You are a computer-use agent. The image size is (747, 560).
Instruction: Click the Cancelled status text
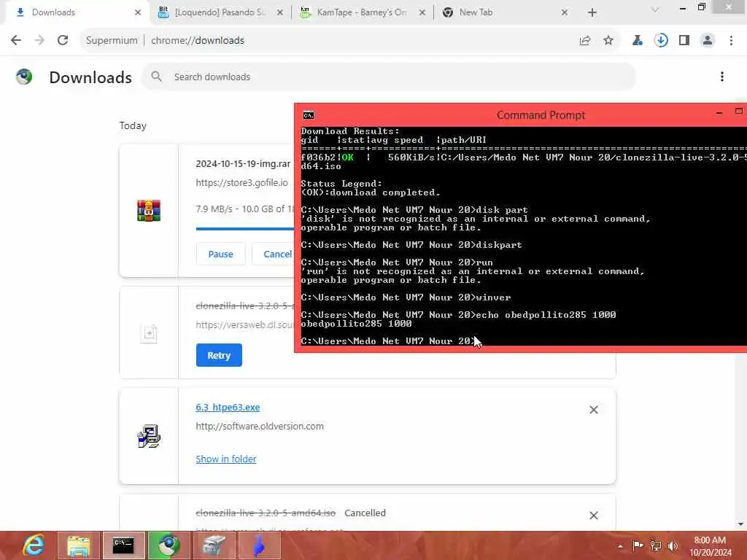pyautogui.click(x=365, y=513)
